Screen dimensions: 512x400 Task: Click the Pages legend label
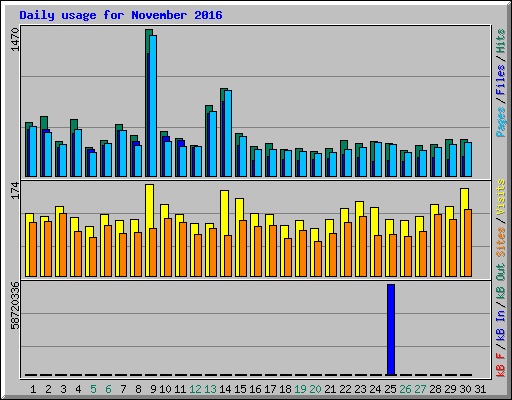(501, 122)
